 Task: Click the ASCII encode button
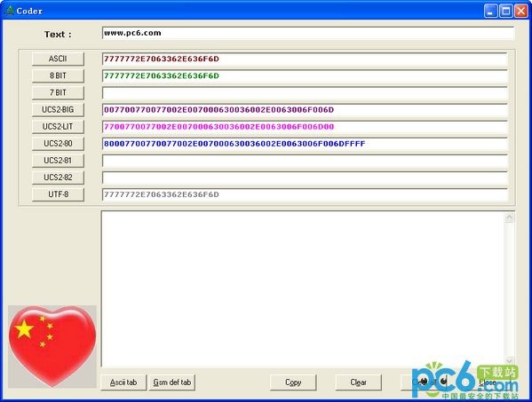tap(58, 59)
